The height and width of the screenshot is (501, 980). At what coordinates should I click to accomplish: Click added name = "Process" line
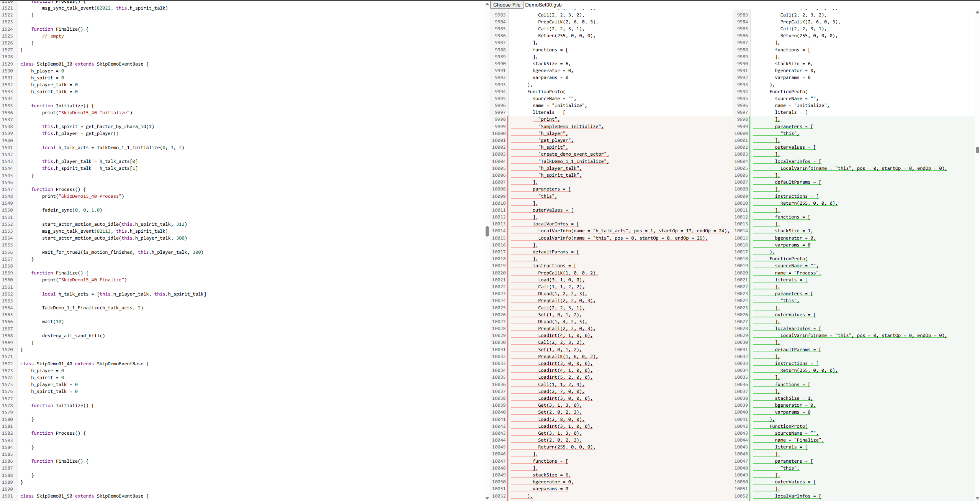[798, 273]
